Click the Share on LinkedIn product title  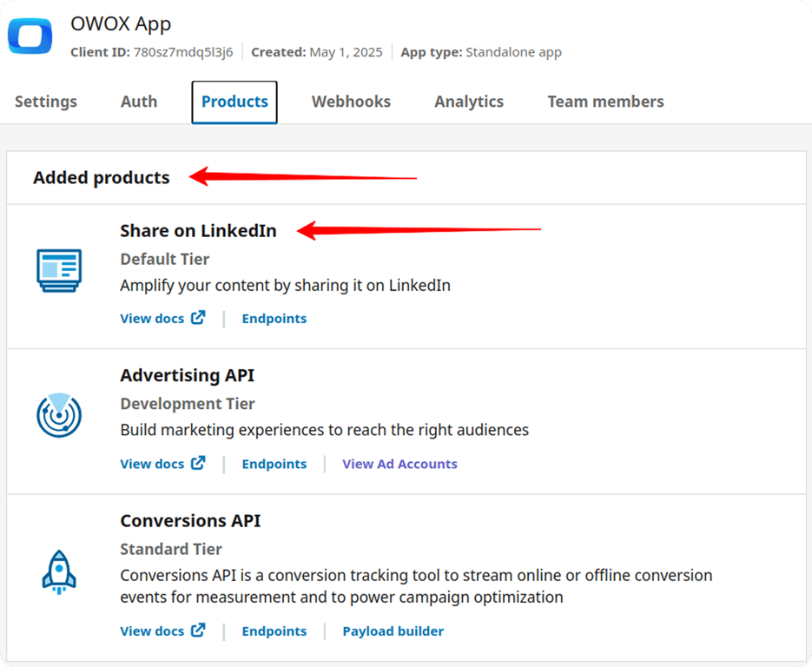click(198, 230)
